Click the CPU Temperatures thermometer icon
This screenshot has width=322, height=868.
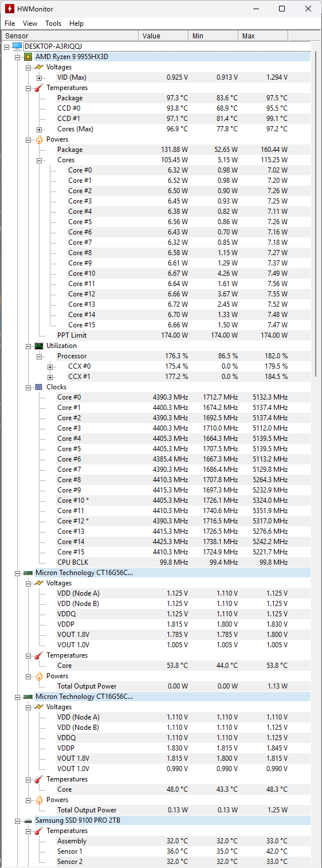point(39,87)
